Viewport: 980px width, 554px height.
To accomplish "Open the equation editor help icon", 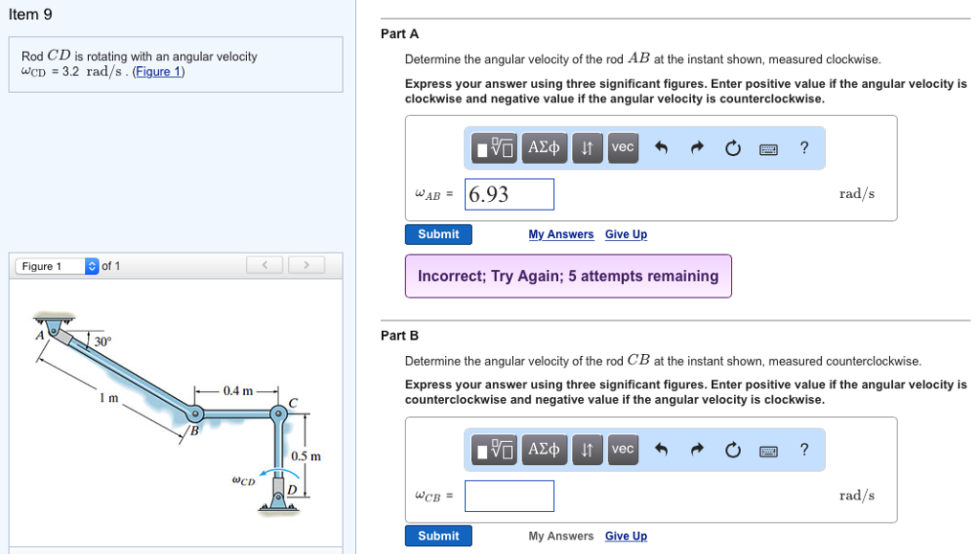I will click(x=804, y=148).
